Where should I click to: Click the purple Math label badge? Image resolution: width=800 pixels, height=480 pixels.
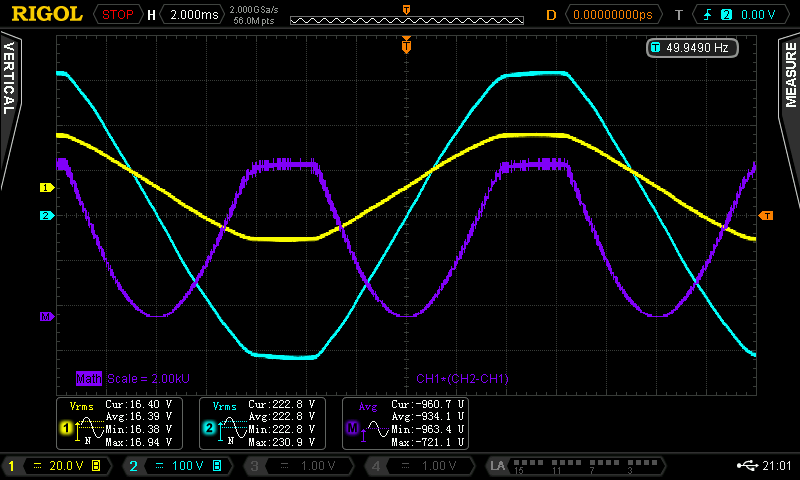(x=89, y=378)
